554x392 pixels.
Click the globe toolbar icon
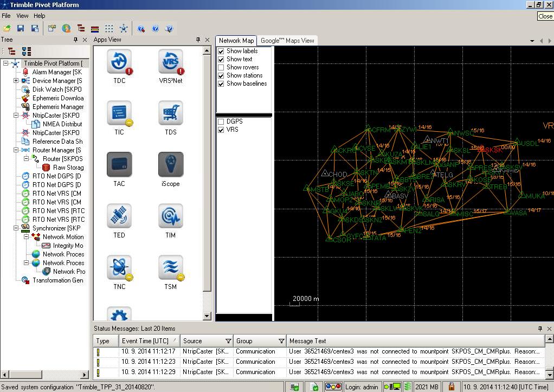point(66,29)
